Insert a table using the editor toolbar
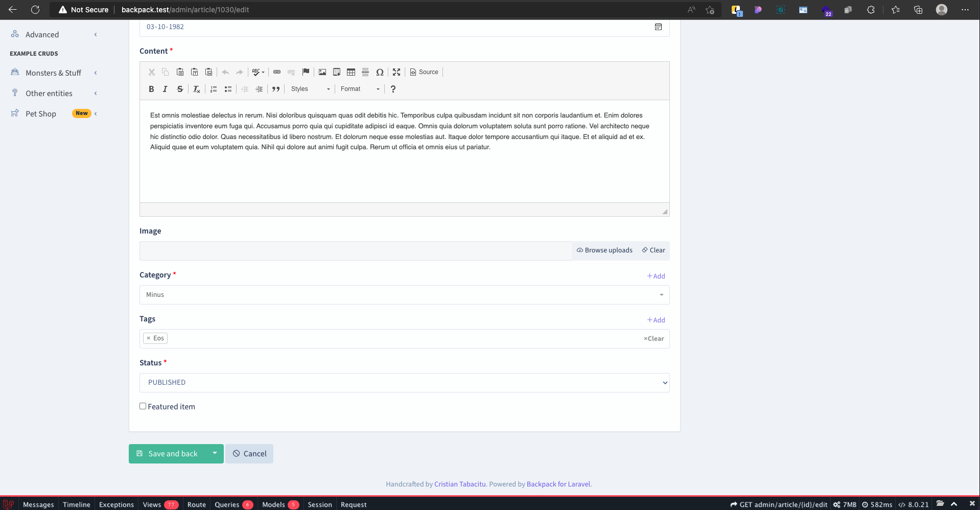The height and width of the screenshot is (510, 980). point(351,72)
